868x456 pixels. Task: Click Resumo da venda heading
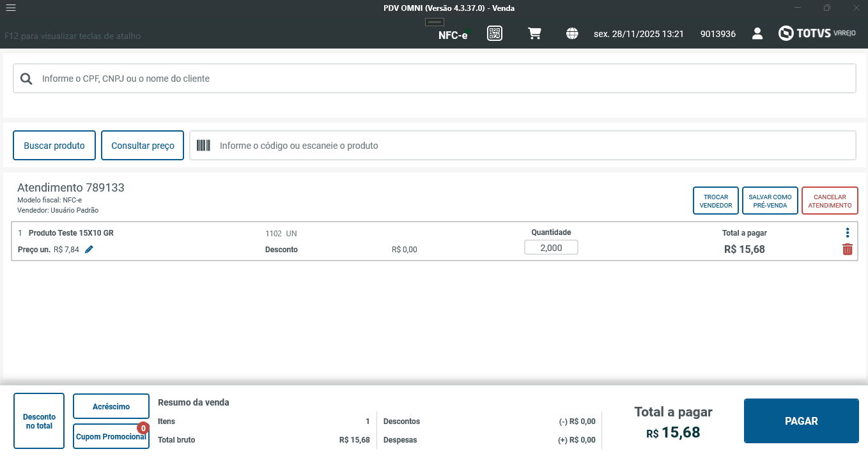click(x=194, y=402)
